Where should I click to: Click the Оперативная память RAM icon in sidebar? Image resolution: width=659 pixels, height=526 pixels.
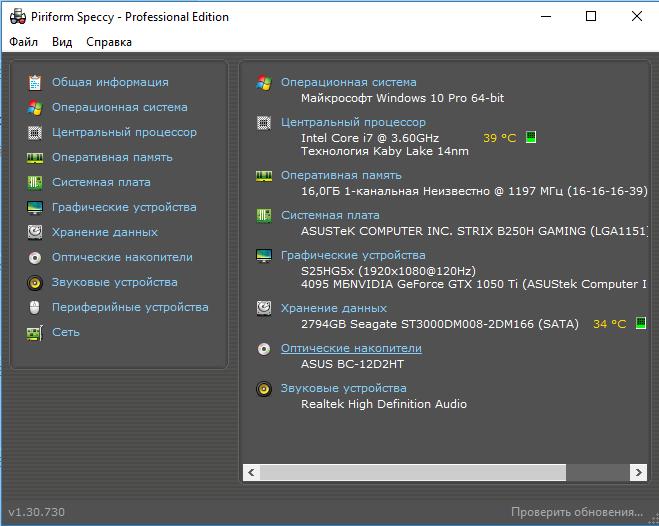point(35,158)
